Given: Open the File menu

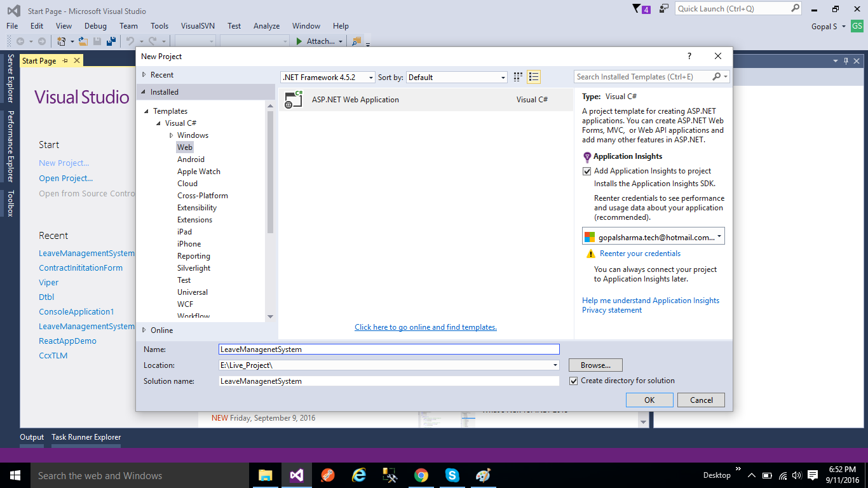Looking at the screenshot, I should (x=12, y=26).
